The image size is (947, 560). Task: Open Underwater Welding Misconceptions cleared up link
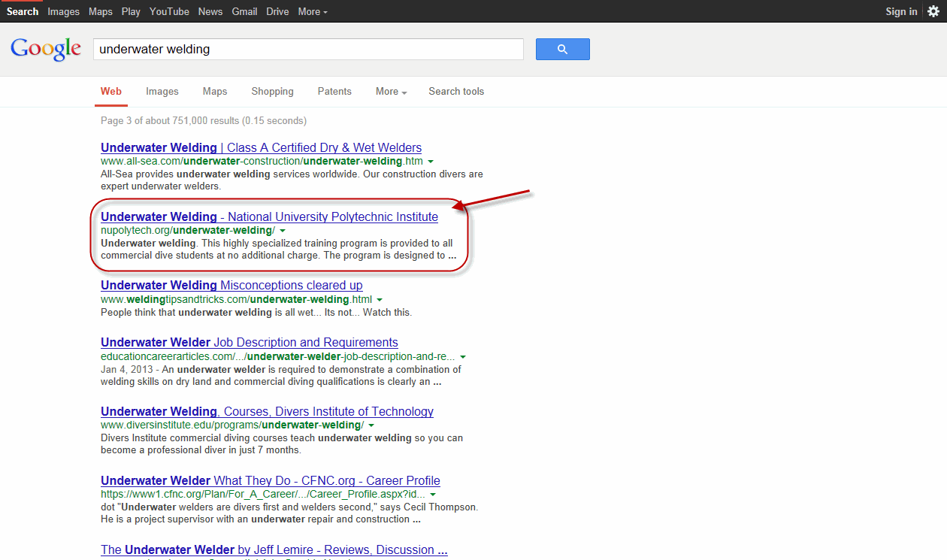(x=231, y=286)
